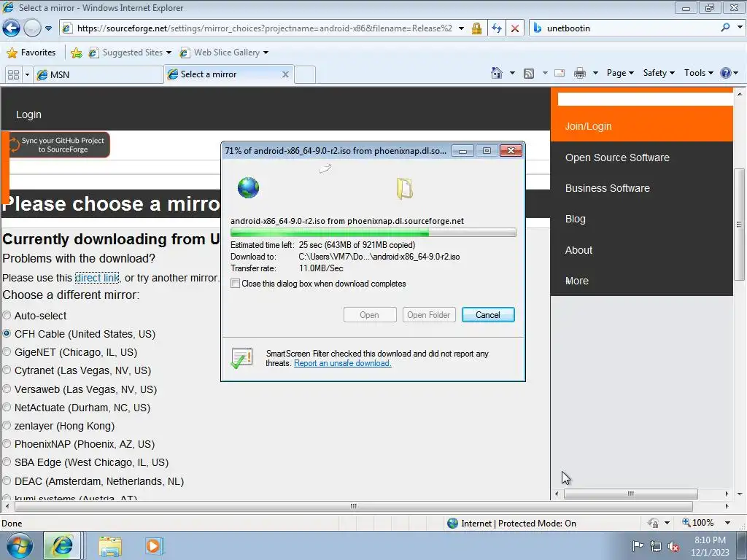Click the browser Back arrow button
The width and height of the screenshot is (747, 560).
pyautogui.click(x=12, y=28)
